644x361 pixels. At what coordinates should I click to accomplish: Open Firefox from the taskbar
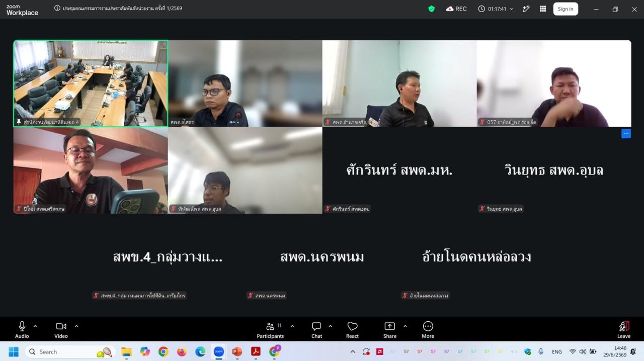[x=182, y=351]
